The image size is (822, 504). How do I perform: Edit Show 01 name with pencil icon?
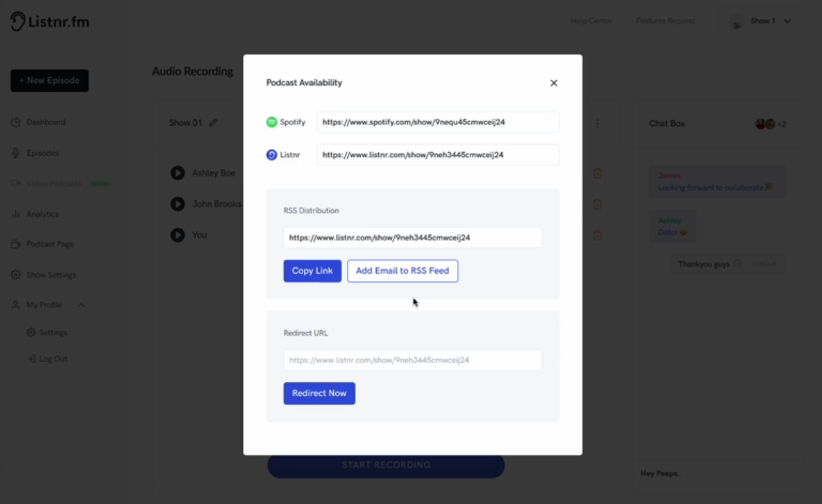tap(213, 123)
